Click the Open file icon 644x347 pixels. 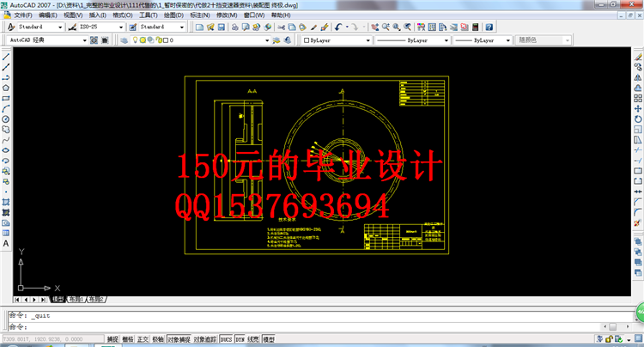(x=210, y=27)
